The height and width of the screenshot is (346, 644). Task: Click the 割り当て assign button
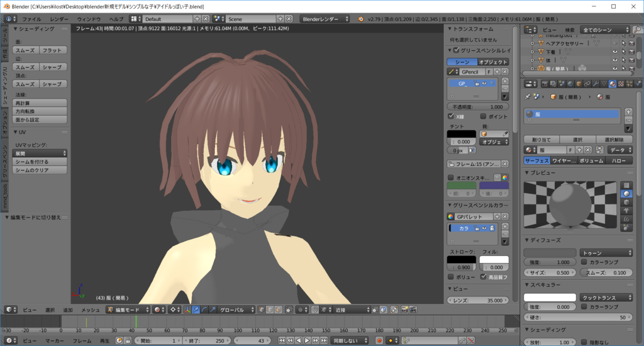(x=541, y=140)
